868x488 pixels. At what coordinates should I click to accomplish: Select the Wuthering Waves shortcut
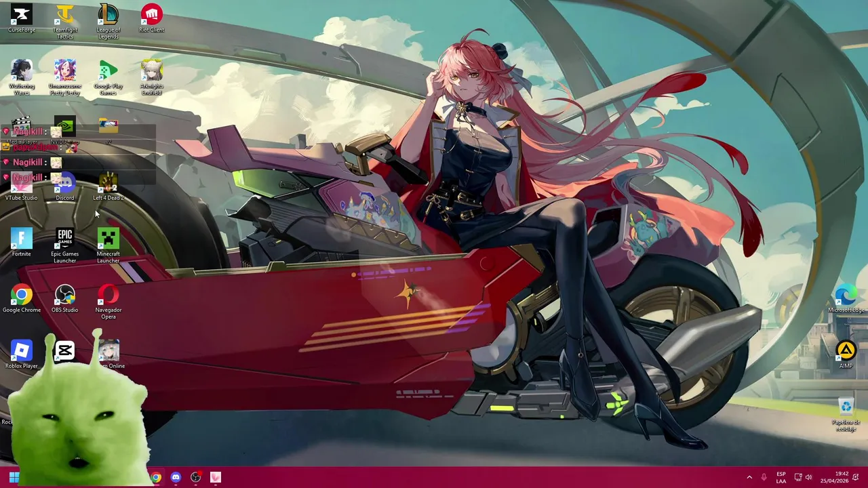(22, 77)
